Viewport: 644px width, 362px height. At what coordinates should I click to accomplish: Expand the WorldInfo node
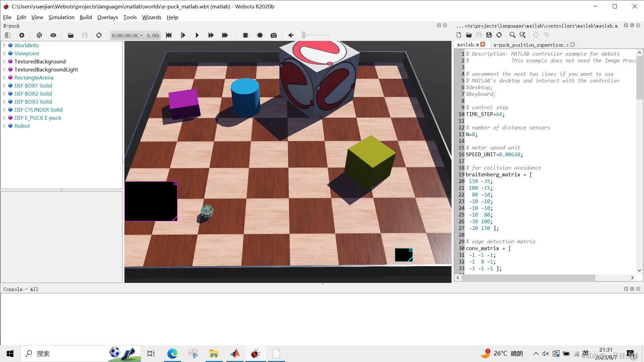[x=4, y=45]
